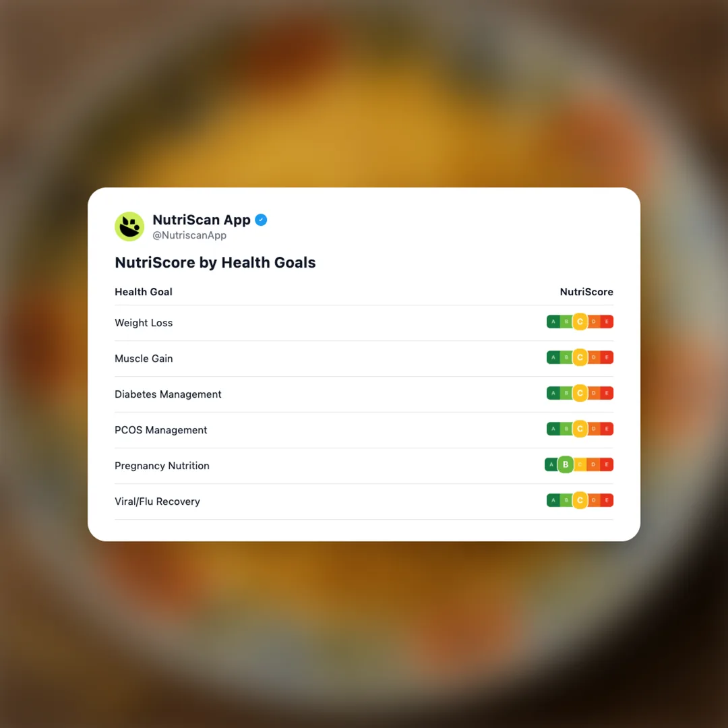The image size is (728, 728).
Task: Click the Pregnancy Nutrition NutriScore B badge
Action: pyautogui.click(x=566, y=464)
